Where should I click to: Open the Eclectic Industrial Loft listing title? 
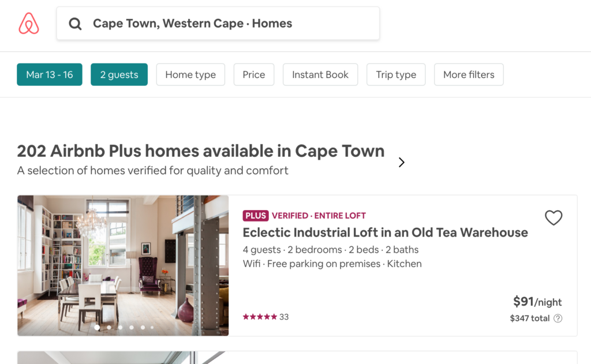click(385, 232)
